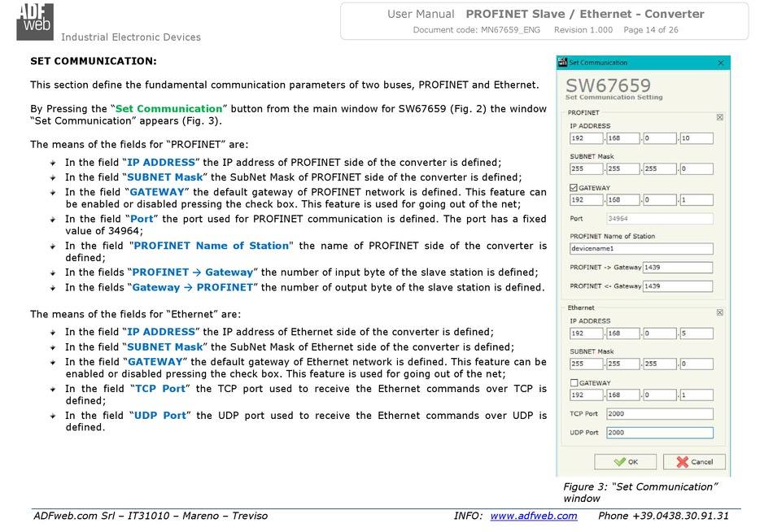Open the www.adfweb.com link
The height and width of the screenshot is (532, 773).
pyautogui.click(x=534, y=516)
